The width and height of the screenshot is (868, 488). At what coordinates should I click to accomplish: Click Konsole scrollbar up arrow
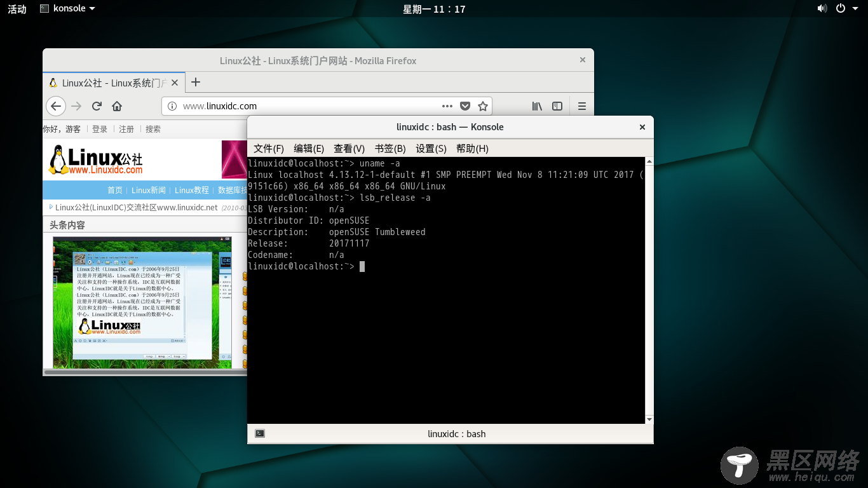point(649,161)
